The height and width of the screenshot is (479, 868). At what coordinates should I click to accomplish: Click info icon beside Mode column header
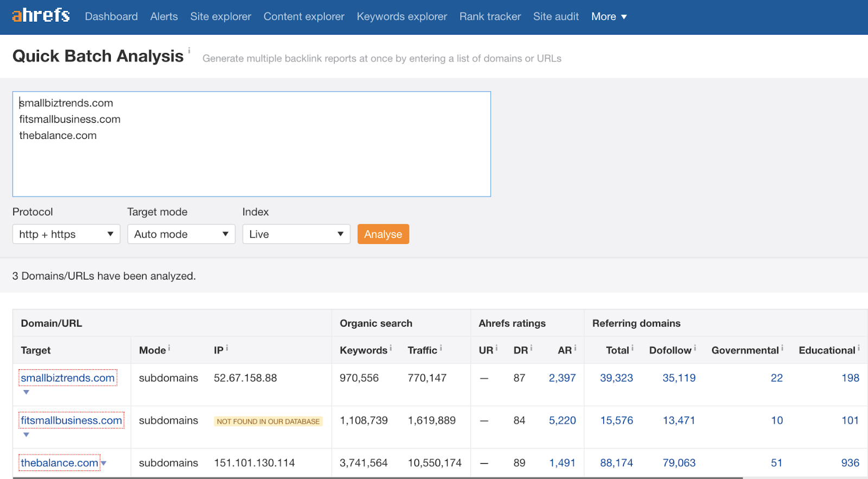pos(169,348)
